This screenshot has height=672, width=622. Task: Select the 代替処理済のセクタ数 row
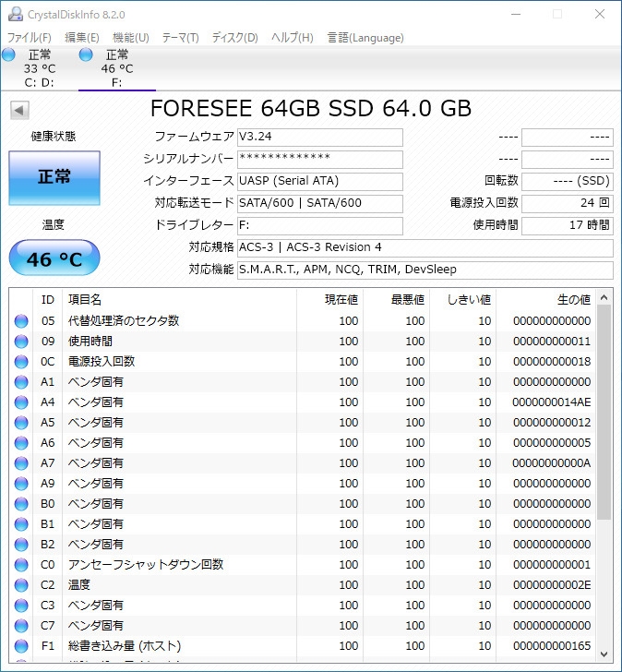tap(302, 321)
